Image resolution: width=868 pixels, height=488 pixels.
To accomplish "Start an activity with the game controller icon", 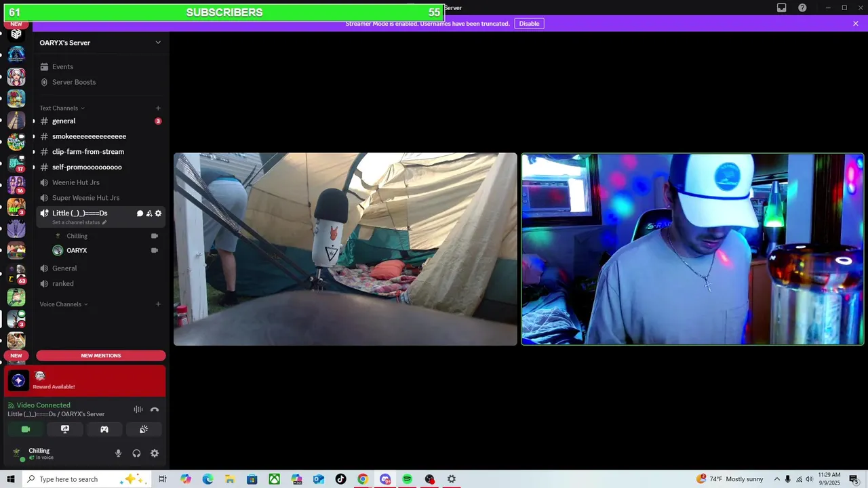I will coord(104,430).
